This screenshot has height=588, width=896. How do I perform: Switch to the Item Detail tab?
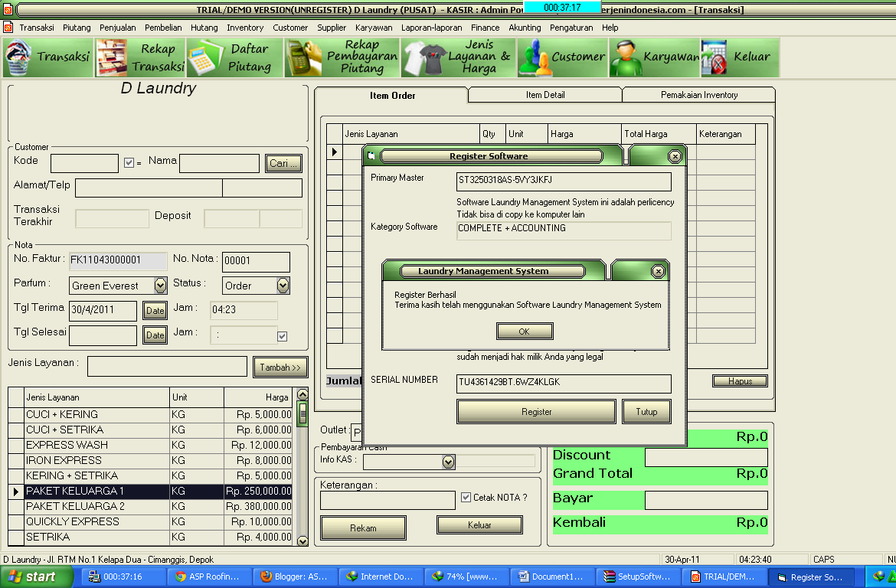(544, 94)
